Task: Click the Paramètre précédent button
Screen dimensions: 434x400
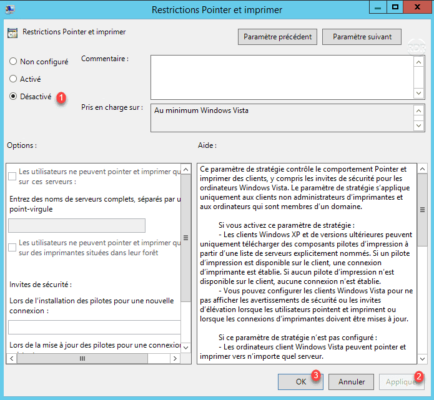Action: coord(277,37)
